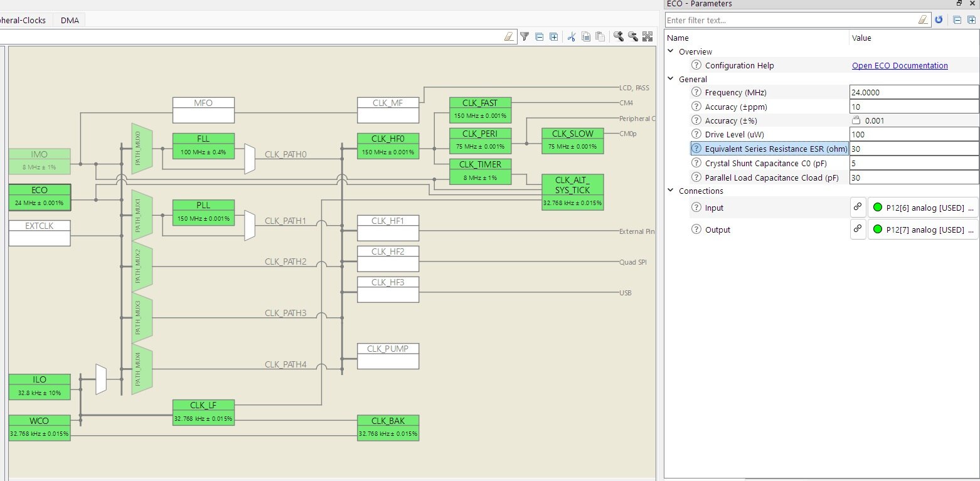
Task: Restore the ECO Parameters panel window
Action: [x=959, y=4]
